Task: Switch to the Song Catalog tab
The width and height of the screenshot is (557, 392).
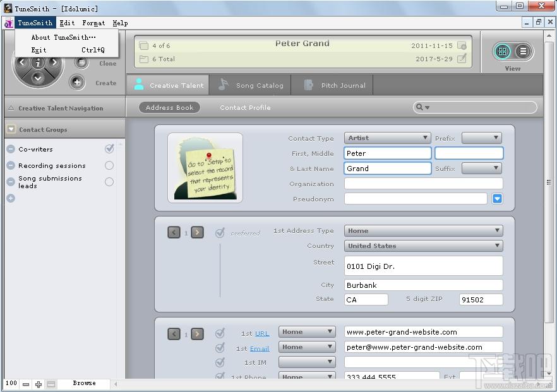Action: point(250,85)
